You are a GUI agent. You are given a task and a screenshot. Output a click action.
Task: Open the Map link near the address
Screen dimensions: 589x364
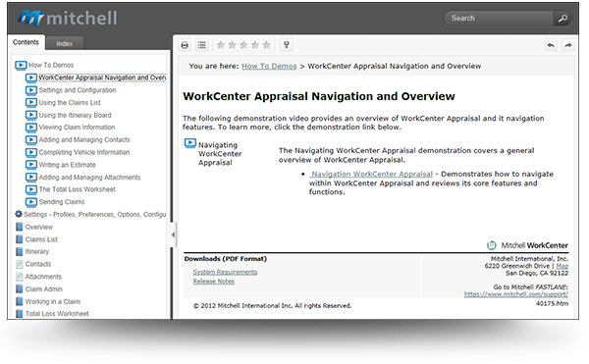tap(562, 266)
